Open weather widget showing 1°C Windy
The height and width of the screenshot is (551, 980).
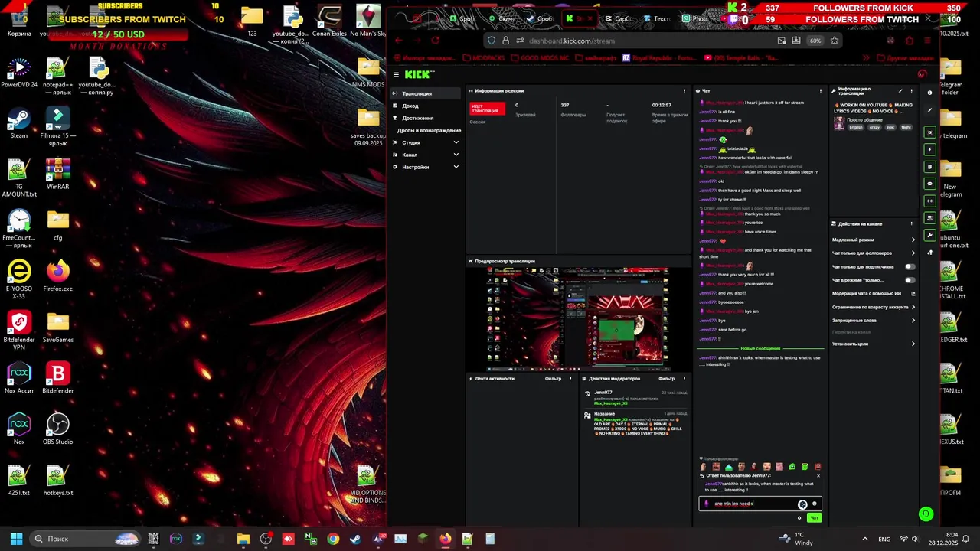coord(796,539)
